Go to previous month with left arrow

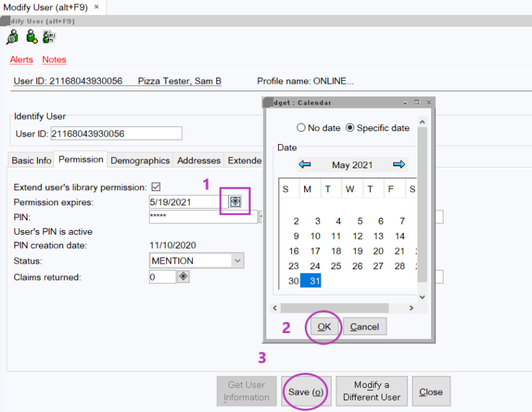[305, 165]
